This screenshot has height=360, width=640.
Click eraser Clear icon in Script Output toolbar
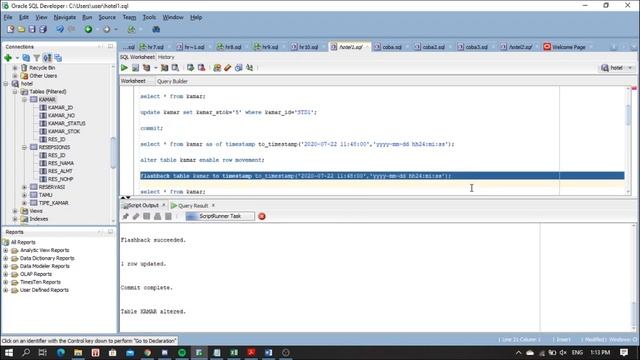[x=136, y=216]
